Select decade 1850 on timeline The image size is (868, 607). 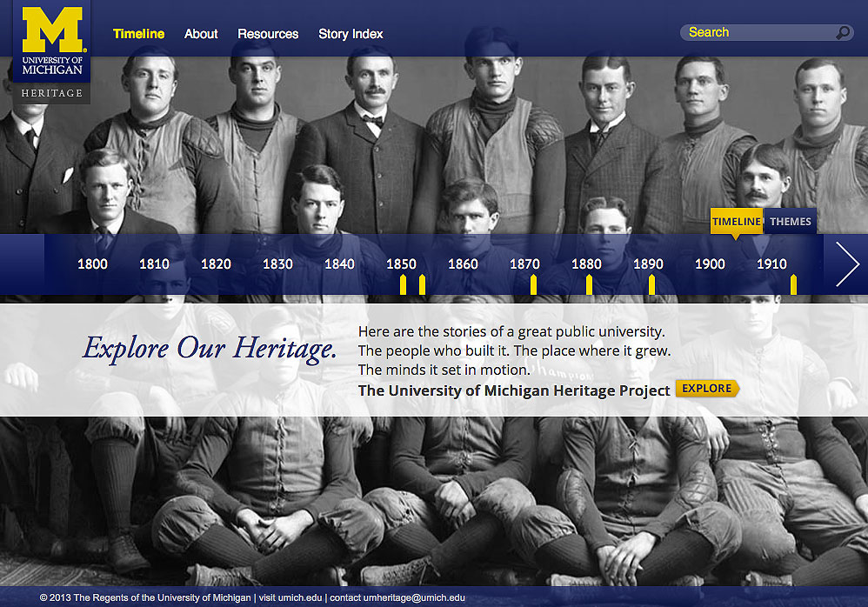(x=401, y=264)
